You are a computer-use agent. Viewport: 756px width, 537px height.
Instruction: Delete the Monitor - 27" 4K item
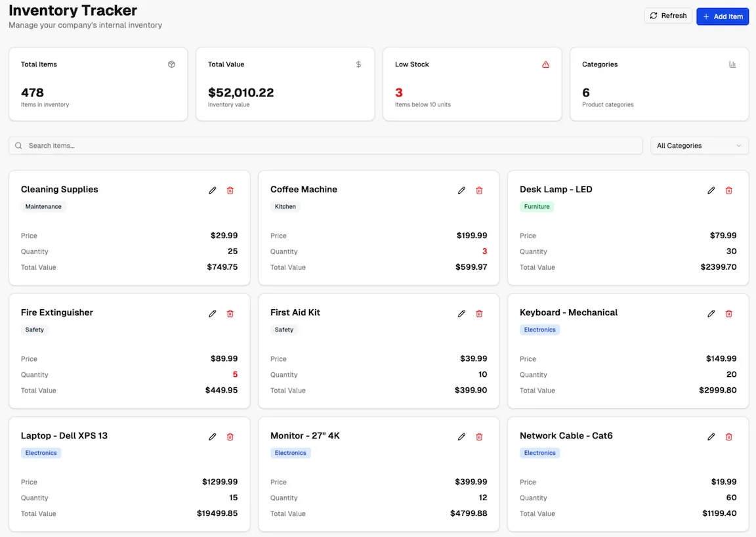tap(479, 437)
